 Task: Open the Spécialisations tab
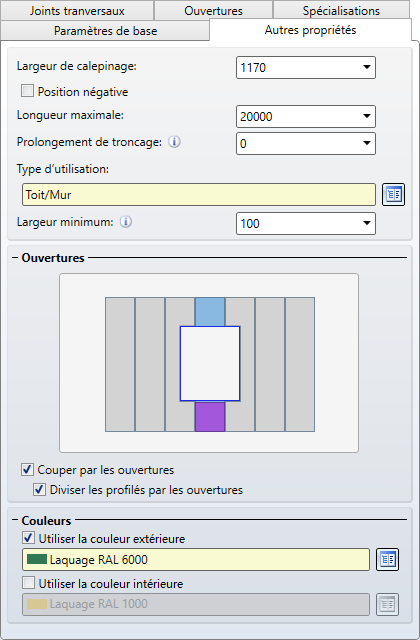(x=341, y=11)
